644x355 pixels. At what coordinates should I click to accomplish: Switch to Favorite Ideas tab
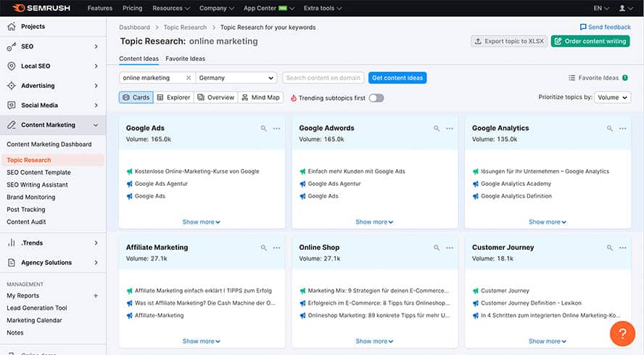(x=185, y=58)
